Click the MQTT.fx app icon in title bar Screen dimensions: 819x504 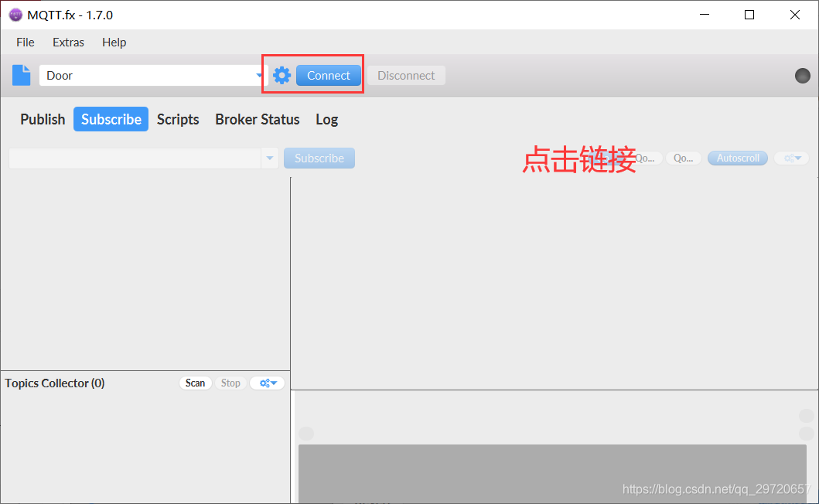[x=15, y=15]
